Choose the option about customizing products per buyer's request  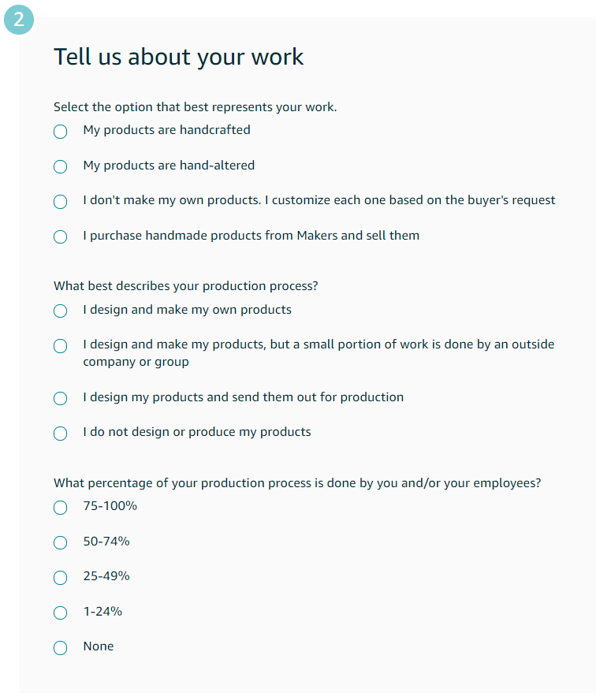point(60,202)
